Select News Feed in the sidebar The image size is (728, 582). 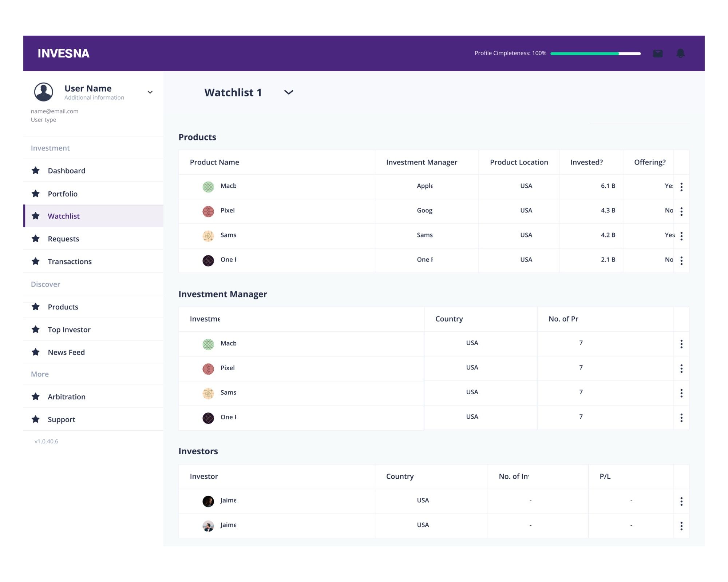(66, 352)
